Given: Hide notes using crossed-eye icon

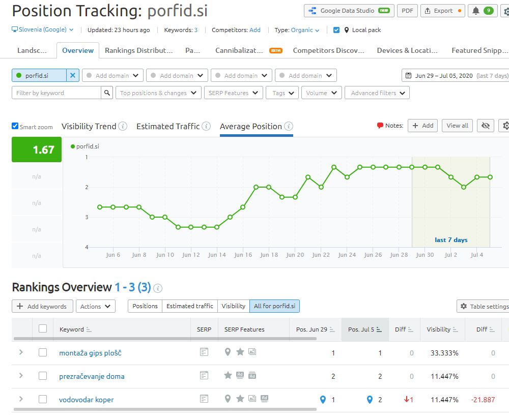Looking at the screenshot, I should coord(486,126).
